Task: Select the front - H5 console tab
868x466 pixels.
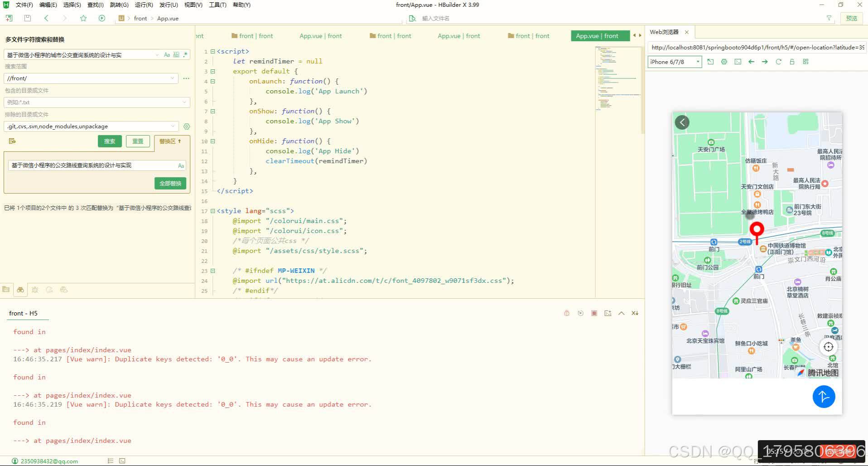Action: click(24, 313)
